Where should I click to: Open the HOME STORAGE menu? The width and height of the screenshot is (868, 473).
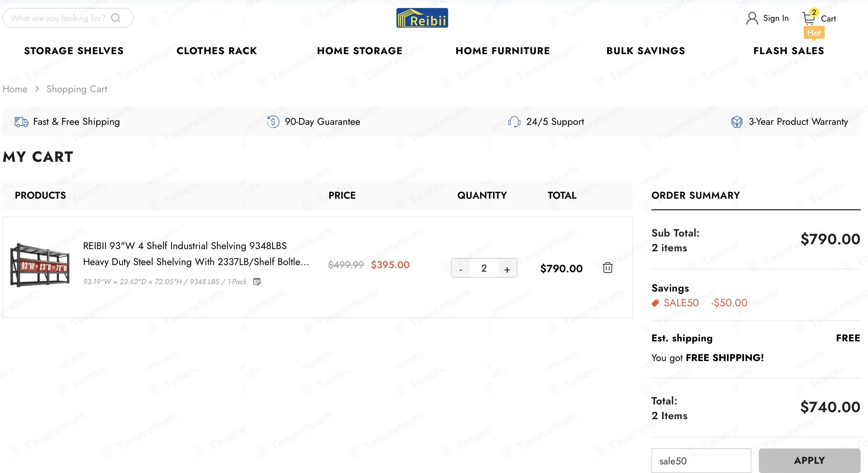[x=360, y=51]
